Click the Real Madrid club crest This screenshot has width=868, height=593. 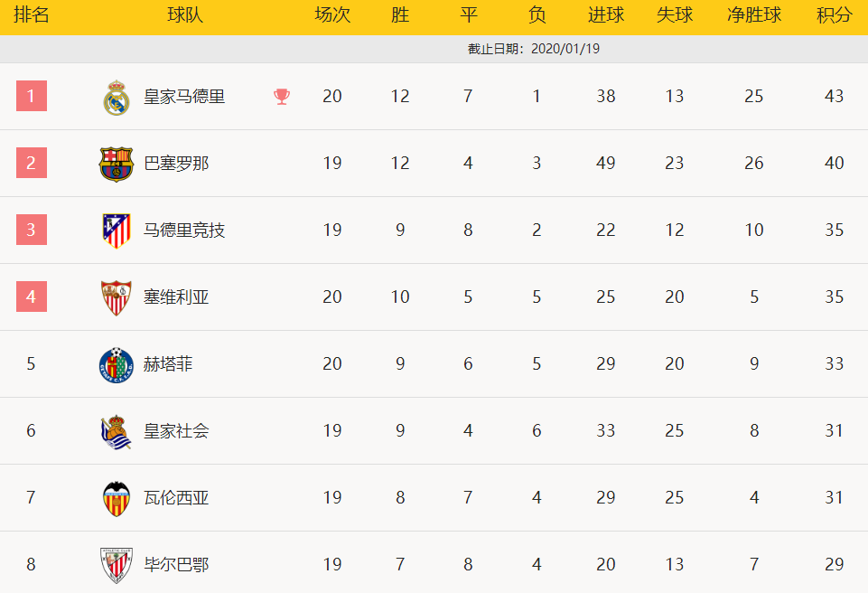pos(117,98)
